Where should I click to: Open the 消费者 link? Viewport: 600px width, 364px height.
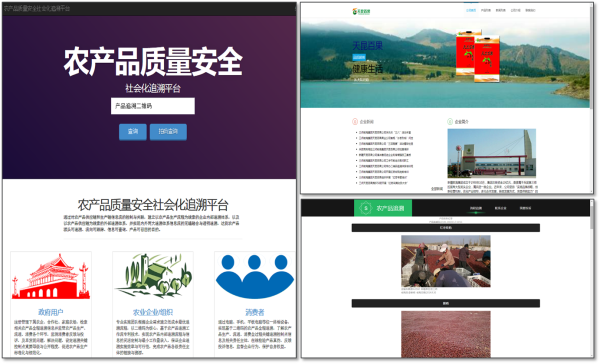coord(254,312)
